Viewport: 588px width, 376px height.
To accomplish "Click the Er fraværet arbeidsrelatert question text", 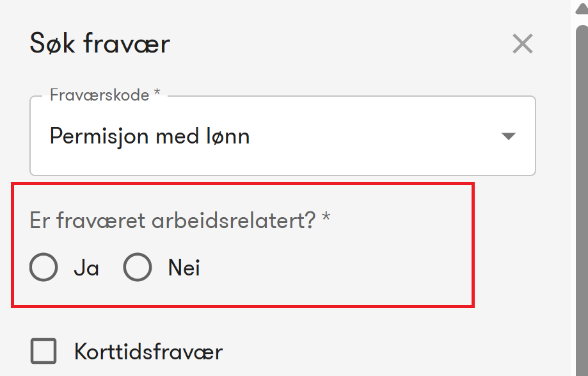I will 173,220.
